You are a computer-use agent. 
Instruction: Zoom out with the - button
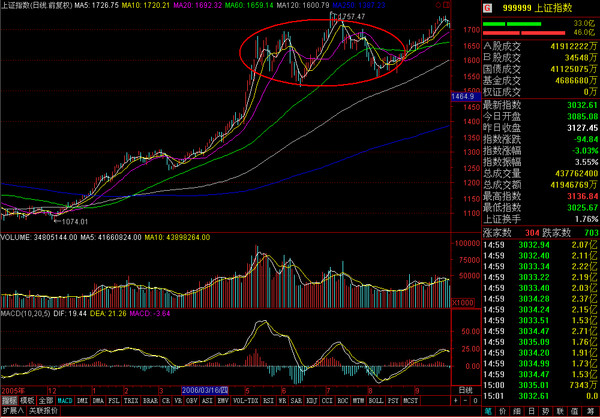[466, 400]
